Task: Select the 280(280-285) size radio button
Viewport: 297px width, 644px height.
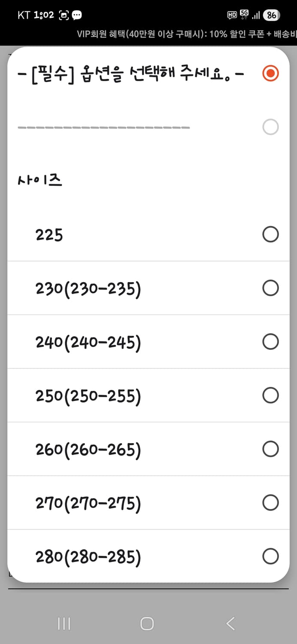Action: (x=270, y=556)
